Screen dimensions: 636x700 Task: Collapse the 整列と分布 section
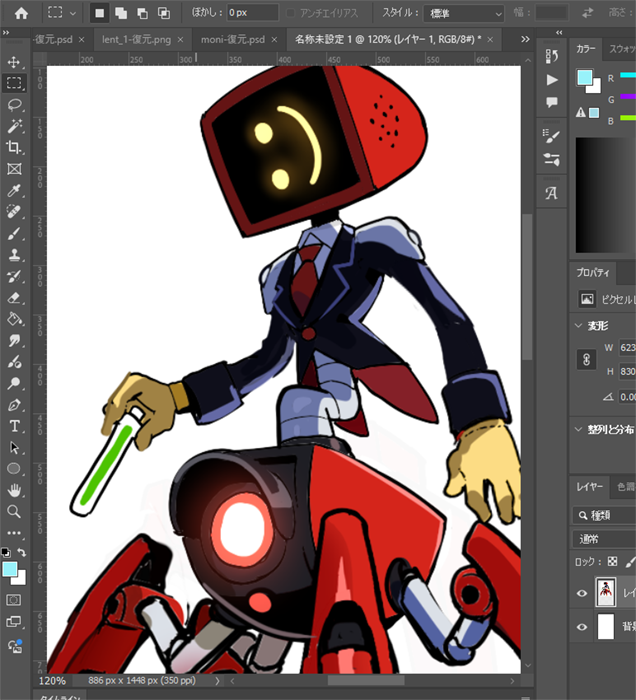pyautogui.click(x=578, y=429)
